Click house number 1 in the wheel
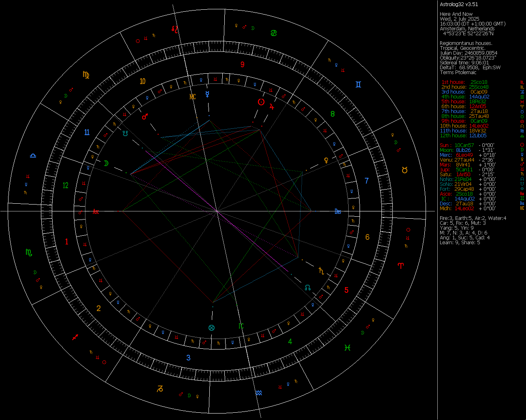The image size is (526, 420). [x=67, y=242]
